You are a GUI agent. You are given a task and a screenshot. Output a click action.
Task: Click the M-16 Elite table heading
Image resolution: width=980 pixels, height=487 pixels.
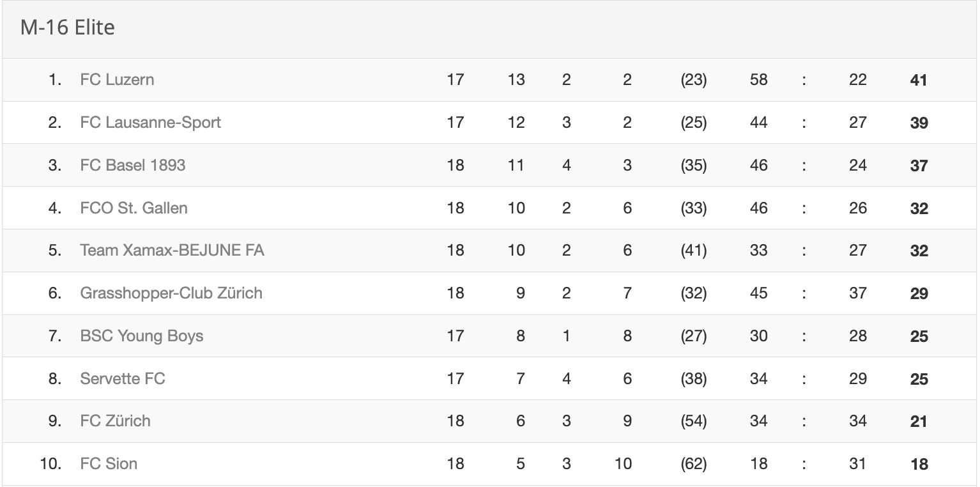tap(68, 28)
